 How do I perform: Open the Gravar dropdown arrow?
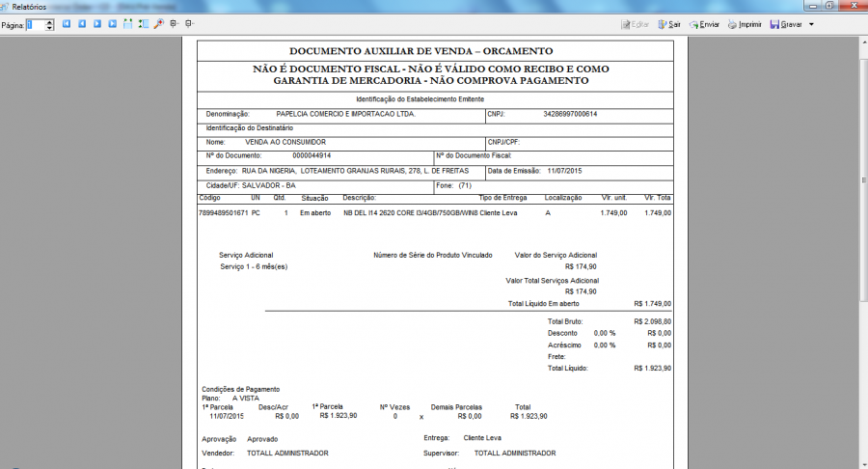click(811, 24)
